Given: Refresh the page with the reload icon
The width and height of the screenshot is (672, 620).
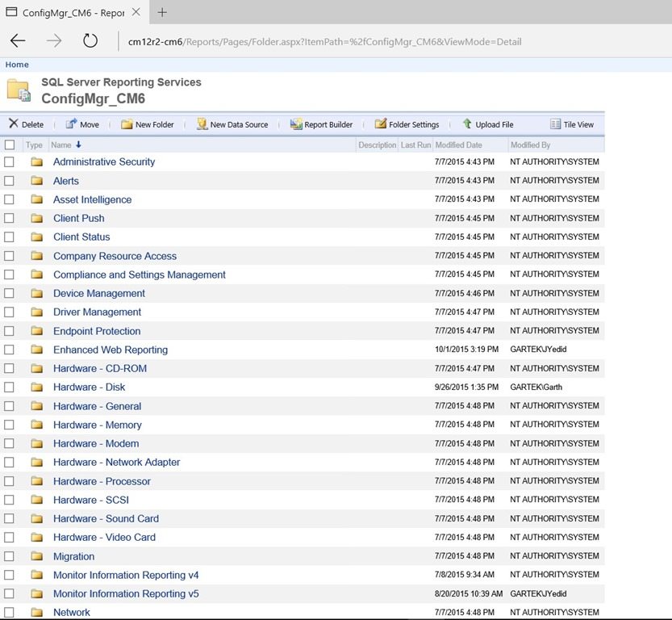Looking at the screenshot, I should click(90, 41).
